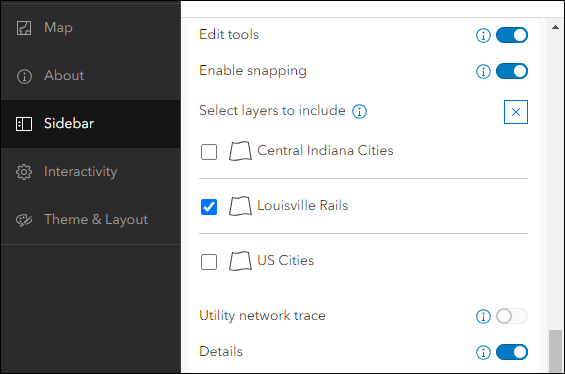Click the Interactivity gear icon
Image resolution: width=565 pixels, height=374 pixels.
tap(24, 172)
